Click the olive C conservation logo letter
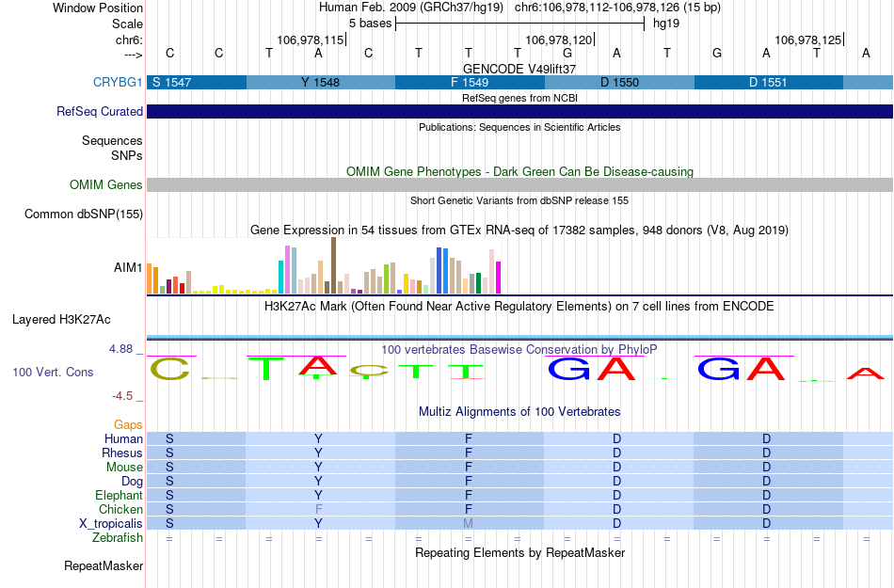Viewport: 894px width, 588px height. click(170, 369)
